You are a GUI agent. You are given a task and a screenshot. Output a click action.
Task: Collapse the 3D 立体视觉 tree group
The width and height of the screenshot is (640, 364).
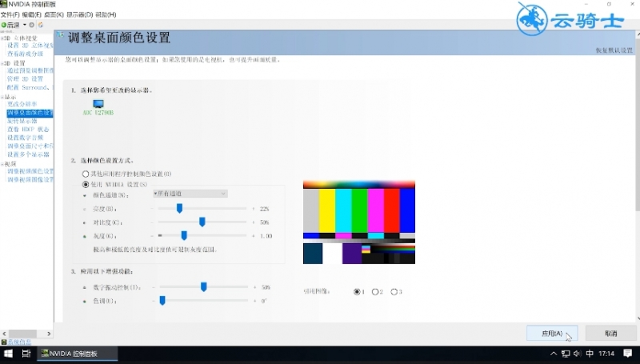tap(2, 38)
